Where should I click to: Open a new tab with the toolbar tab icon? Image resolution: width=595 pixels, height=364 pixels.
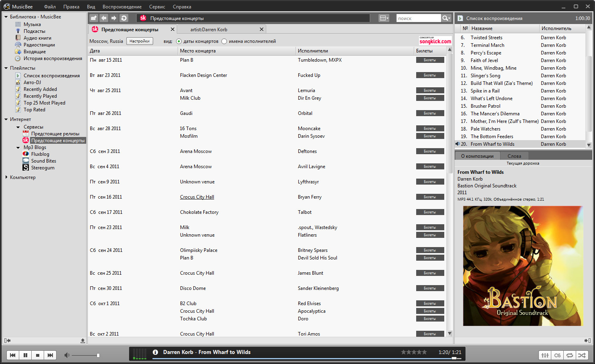point(94,18)
